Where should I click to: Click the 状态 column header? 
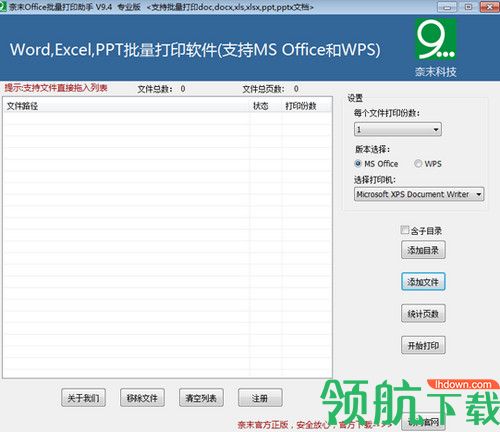[x=266, y=106]
